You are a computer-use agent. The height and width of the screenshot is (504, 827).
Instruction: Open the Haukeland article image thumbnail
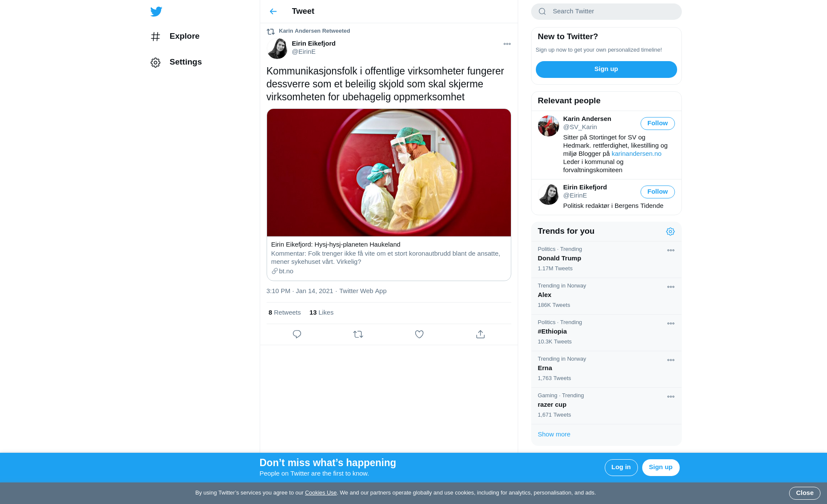point(389,173)
